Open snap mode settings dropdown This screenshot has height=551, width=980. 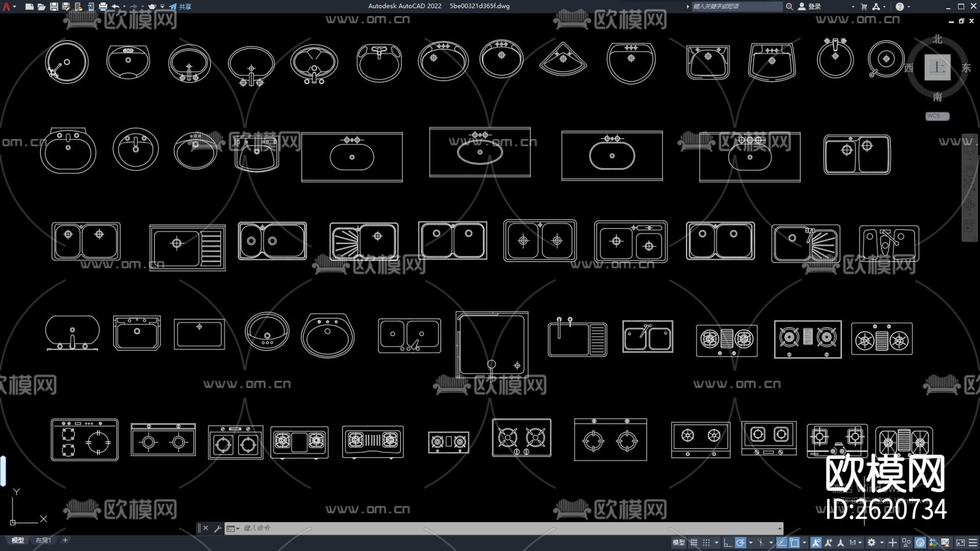pyautogui.click(x=716, y=542)
